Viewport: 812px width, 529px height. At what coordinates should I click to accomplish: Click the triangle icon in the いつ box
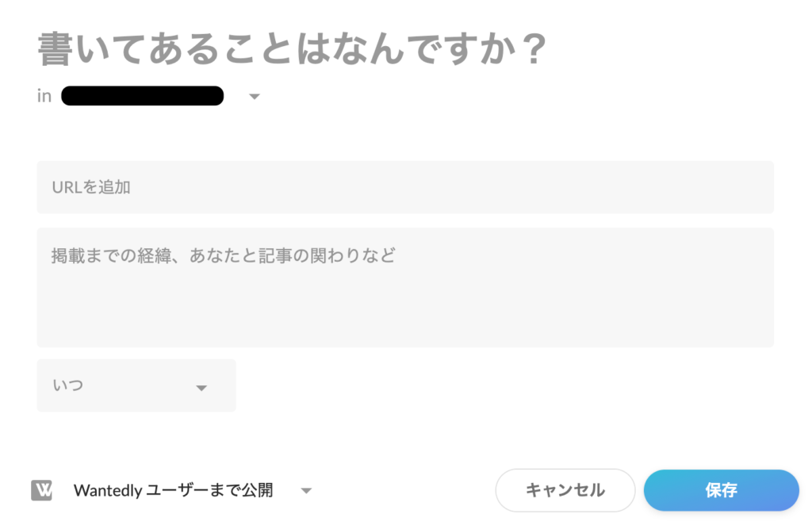tap(201, 388)
